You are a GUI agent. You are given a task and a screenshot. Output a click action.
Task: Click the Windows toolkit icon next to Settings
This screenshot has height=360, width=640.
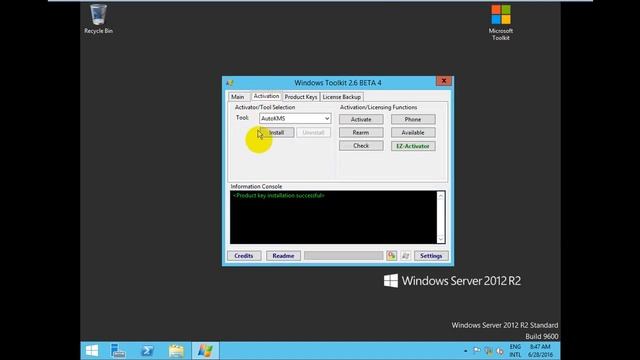coord(405,256)
